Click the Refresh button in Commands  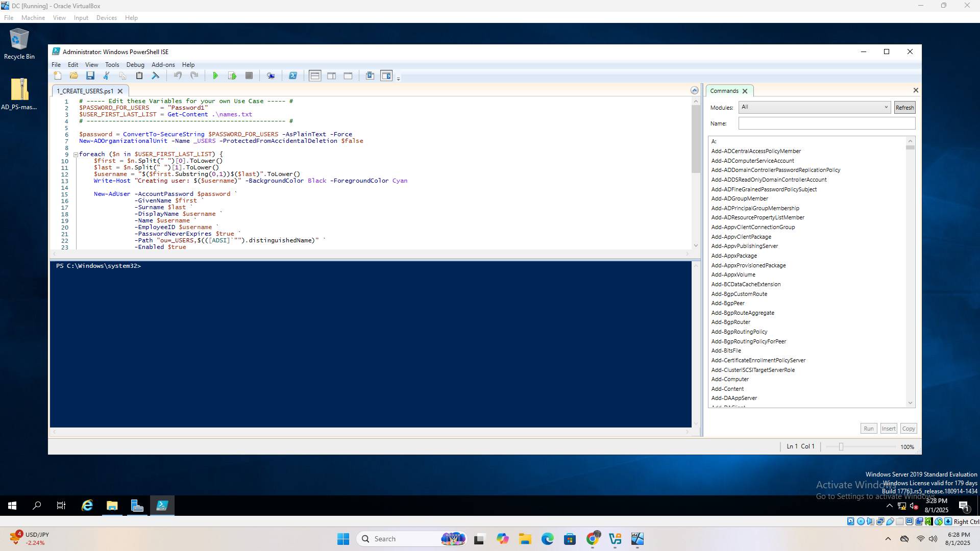tap(904, 108)
